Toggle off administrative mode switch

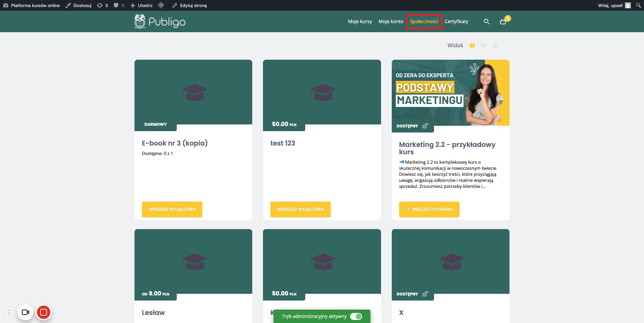point(356,316)
